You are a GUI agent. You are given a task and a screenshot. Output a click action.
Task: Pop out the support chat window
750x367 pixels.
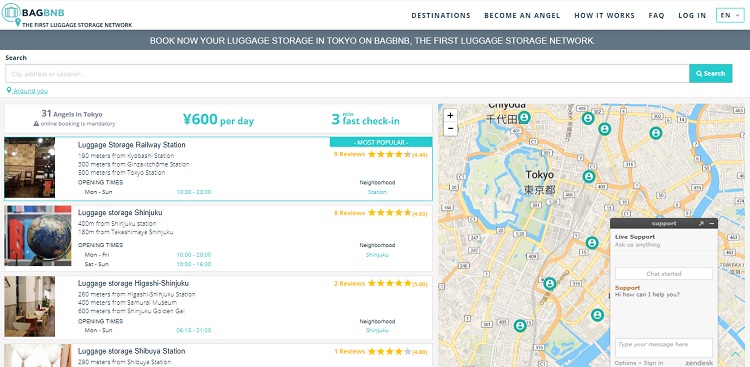coord(701,223)
